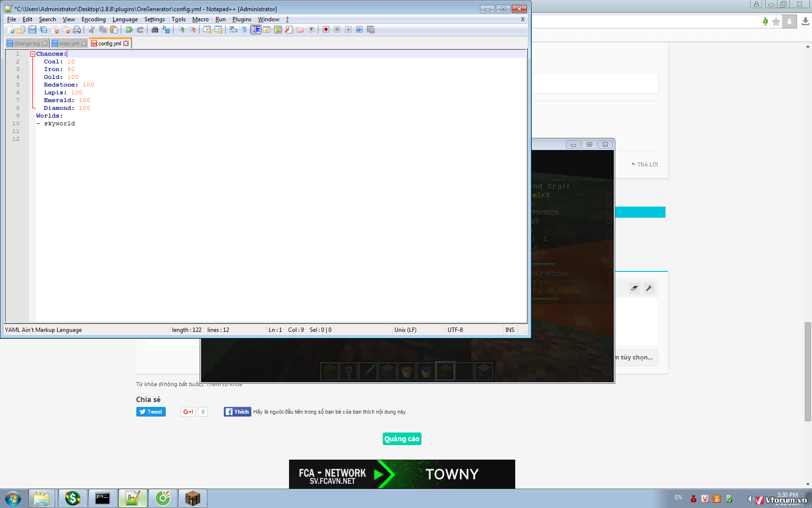This screenshot has width=812, height=508.
Task: Click the Close document toolbar icon
Action: point(55,30)
